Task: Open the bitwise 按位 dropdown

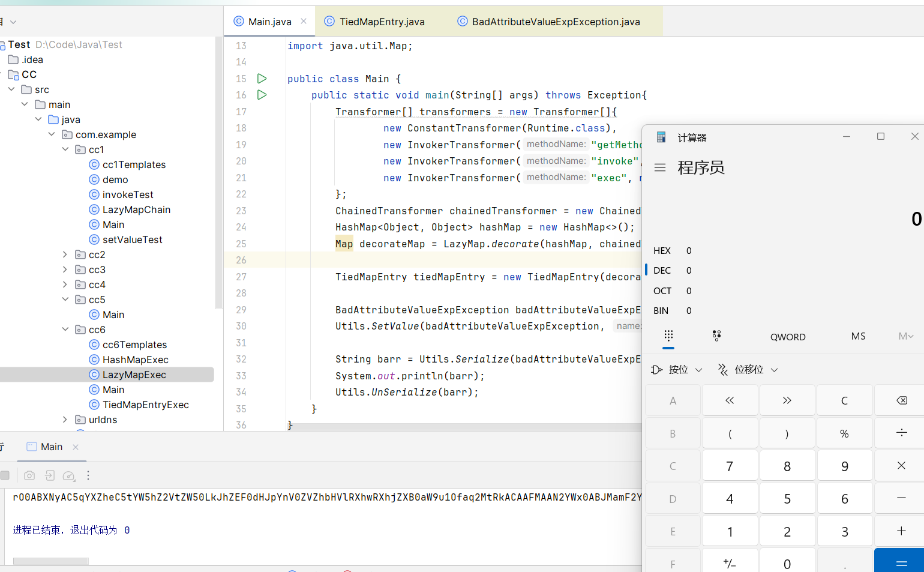Action: tap(677, 370)
